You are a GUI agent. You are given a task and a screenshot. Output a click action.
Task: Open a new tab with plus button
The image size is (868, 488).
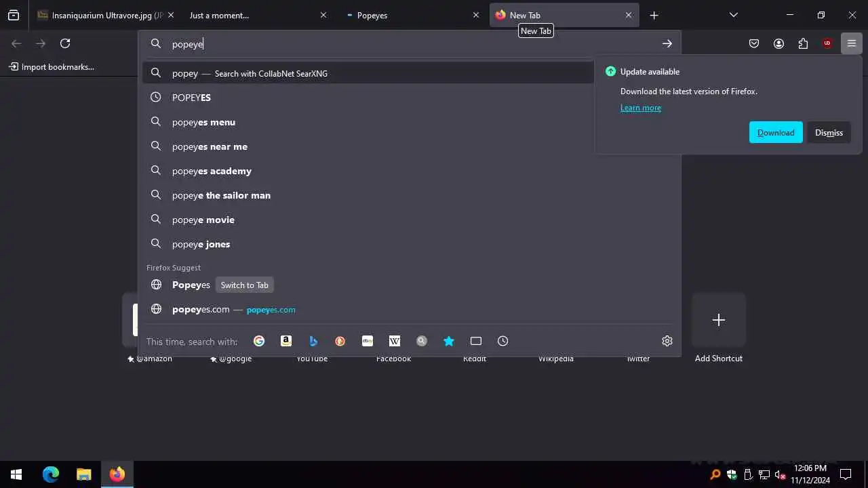[x=654, y=15]
